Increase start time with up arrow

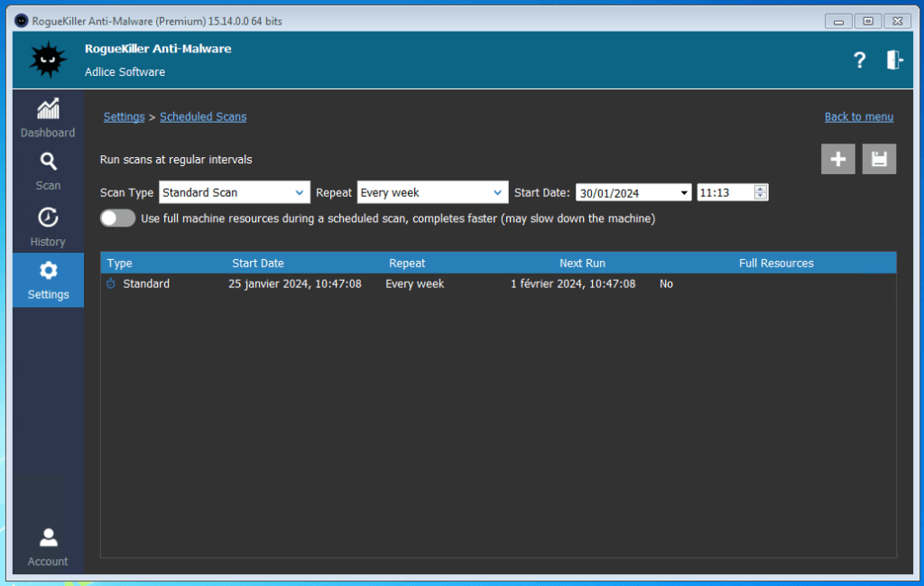(x=761, y=189)
